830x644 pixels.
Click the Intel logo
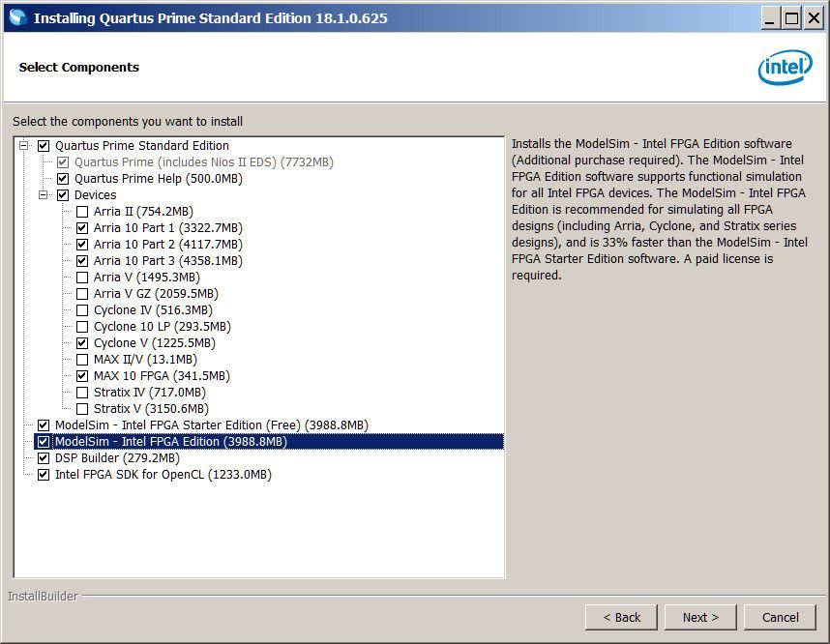[785, 68]
